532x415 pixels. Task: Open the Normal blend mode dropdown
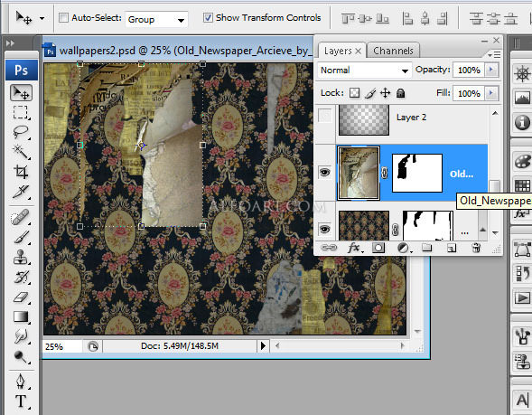[365, 71]
